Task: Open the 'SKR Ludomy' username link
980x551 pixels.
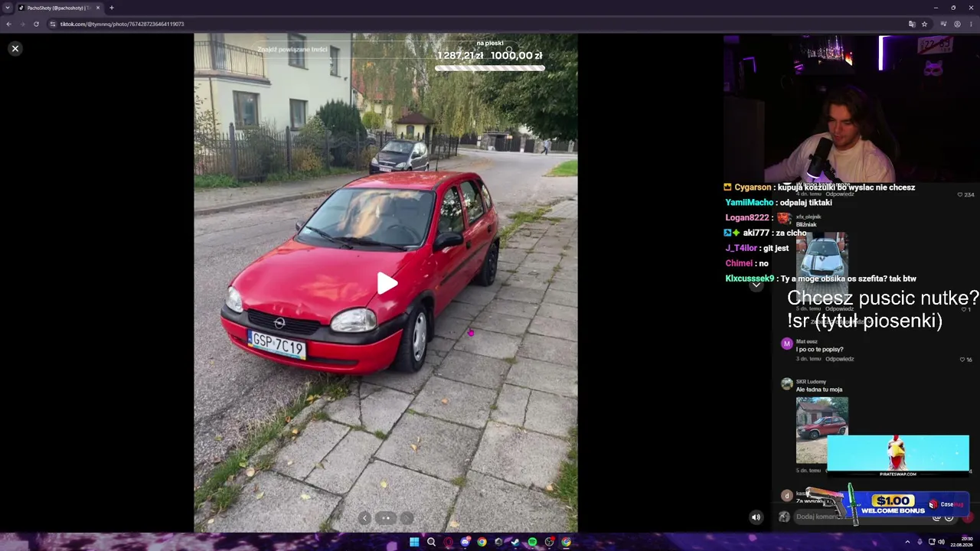Action: [x=811, y=381]
